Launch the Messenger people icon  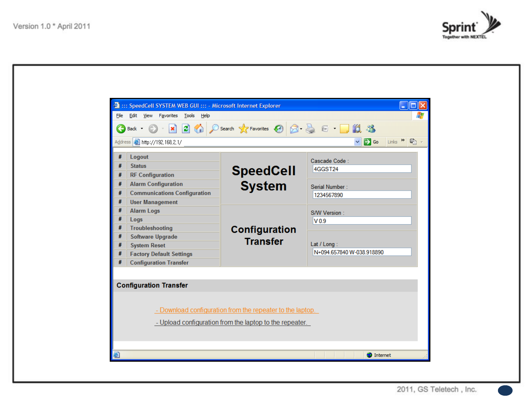pos(371,129)
